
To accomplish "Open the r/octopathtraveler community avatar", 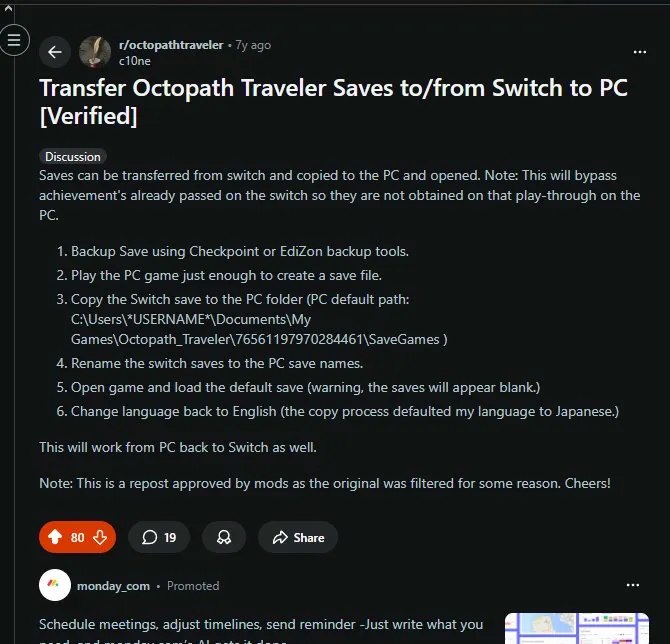I will 95,52.
